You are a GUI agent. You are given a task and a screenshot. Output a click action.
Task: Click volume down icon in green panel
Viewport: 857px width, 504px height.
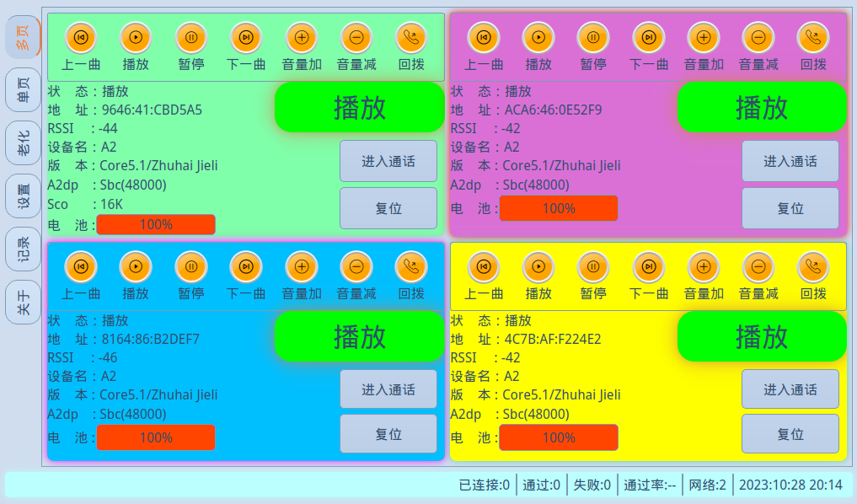click(356, 38)
